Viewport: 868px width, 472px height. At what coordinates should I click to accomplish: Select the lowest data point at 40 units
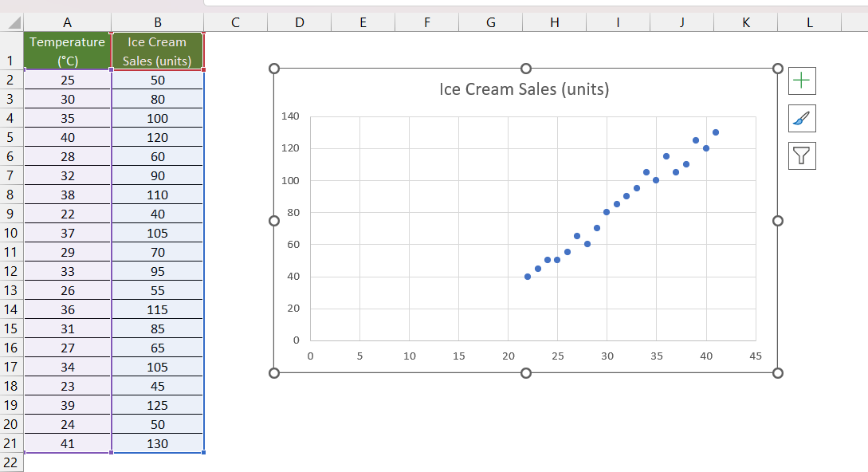[x=528, y=277]
